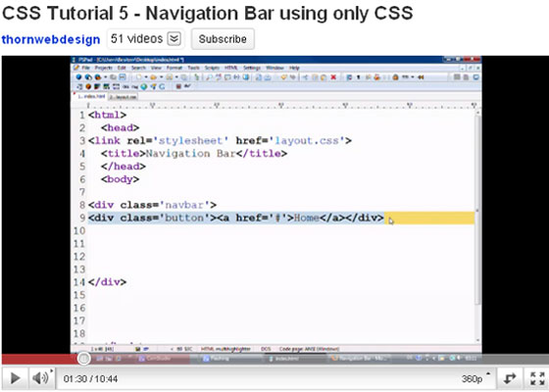Viewport: 549px width, 392px height.
Task: Open the Settings menu in PSPad
Action: (252, 68)
